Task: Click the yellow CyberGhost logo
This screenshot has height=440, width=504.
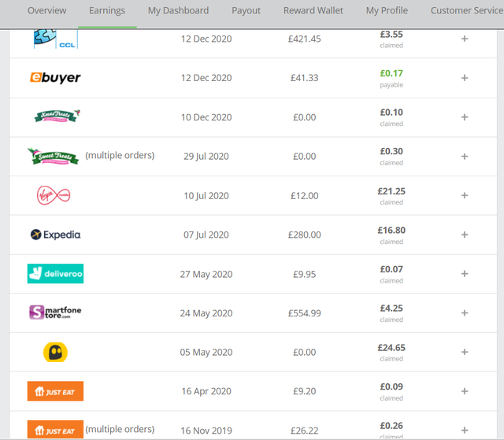Action: 55,352
